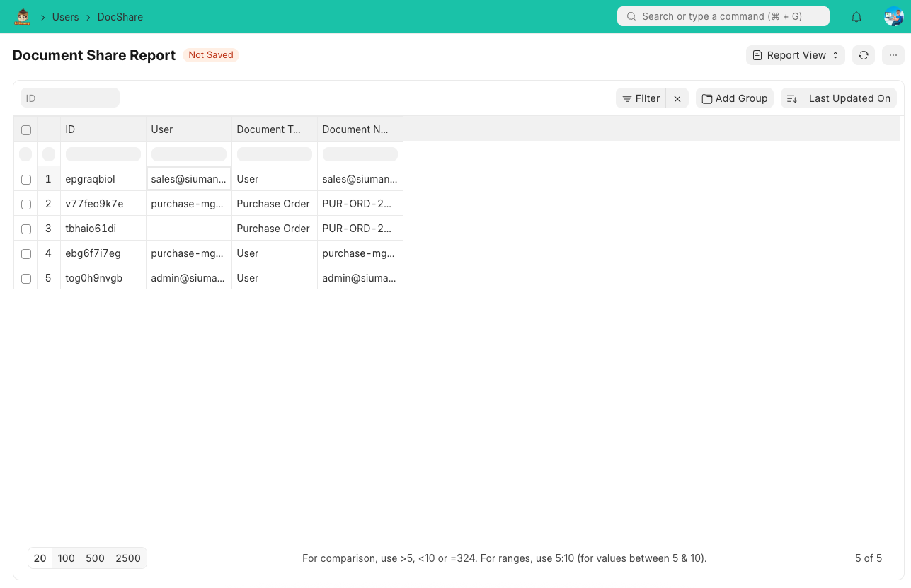This screenshot has height=588, width=911.
Task: Go to Users breadcrumb
Action: pos(65,17)
